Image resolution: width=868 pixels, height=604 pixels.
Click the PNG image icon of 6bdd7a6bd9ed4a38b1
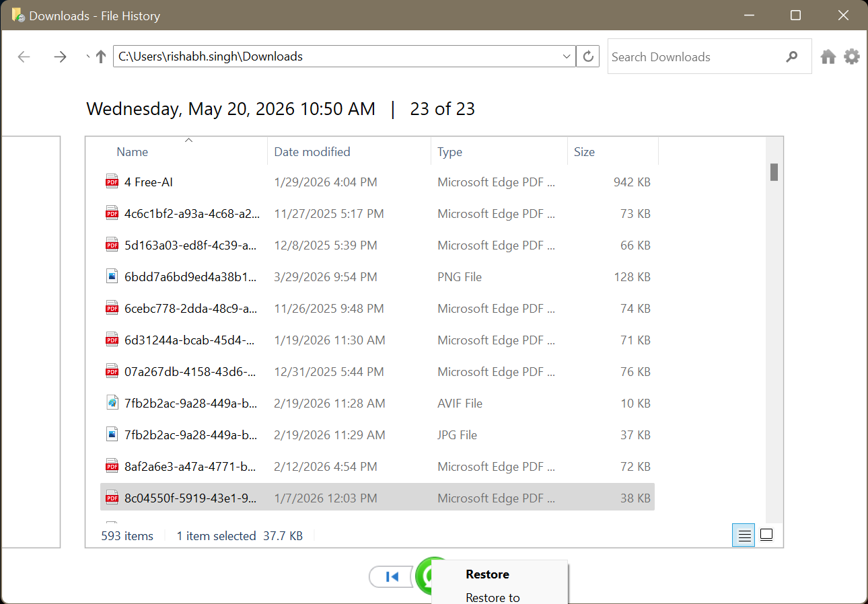coord(112,276)
